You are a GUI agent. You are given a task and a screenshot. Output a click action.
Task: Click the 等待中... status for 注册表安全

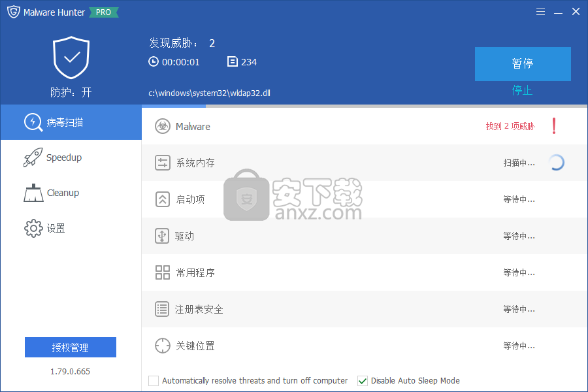click(519, 309)
